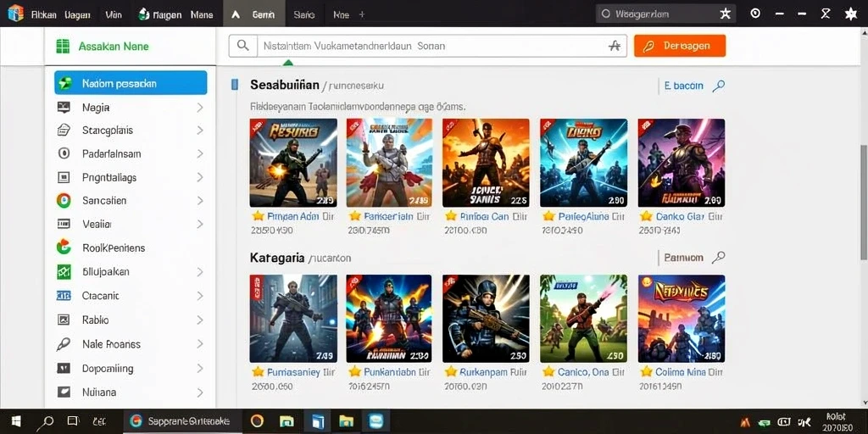
Task: Click the orange circle taskbar icon
Action: [256, 421]
